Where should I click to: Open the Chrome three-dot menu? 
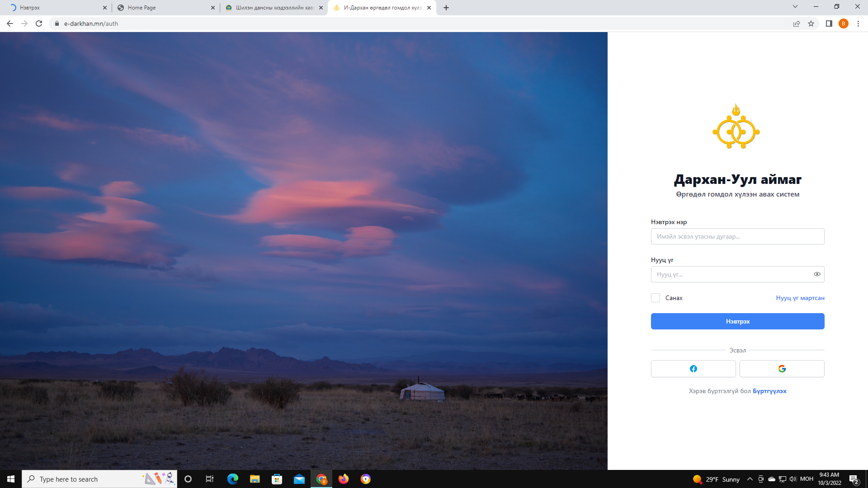click(x=858, y=23)
